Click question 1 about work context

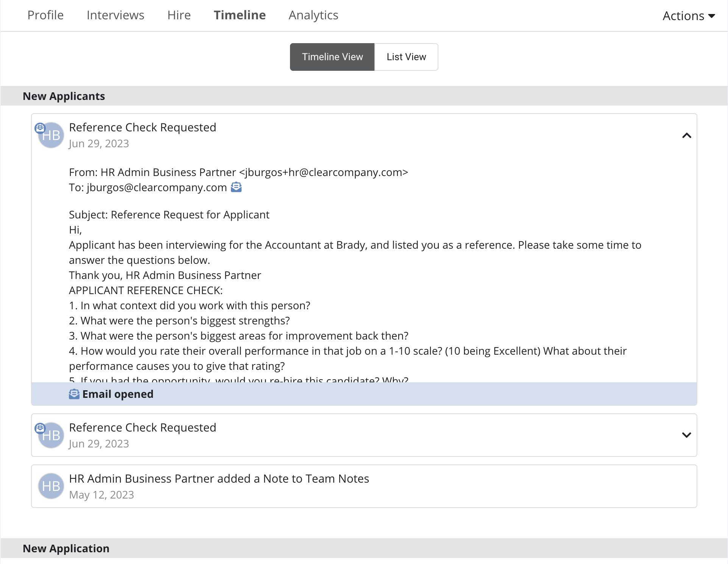pyautogui.click(x=190, y=305)
